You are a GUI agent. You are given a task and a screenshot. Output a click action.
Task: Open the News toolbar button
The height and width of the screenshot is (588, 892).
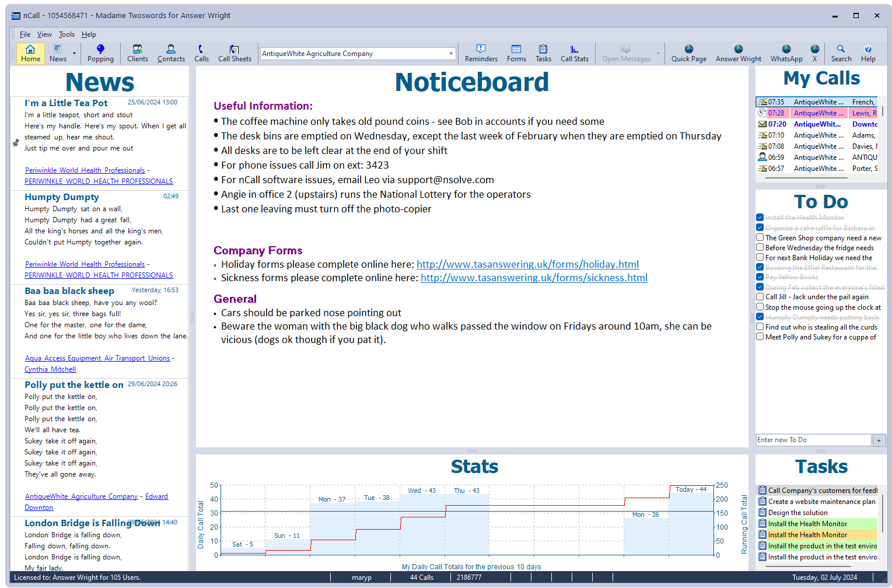[x=58, y=53]
